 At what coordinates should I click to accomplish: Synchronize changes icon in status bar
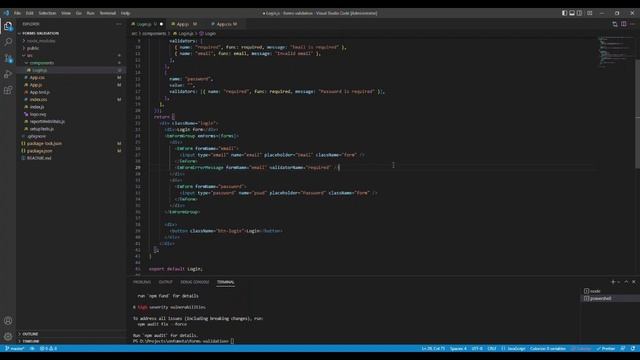[32, 349]
